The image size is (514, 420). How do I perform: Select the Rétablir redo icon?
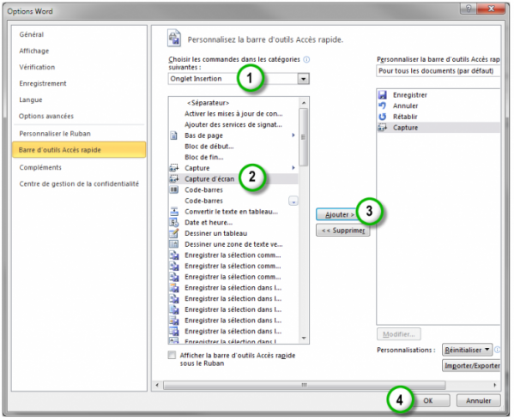[382, 117]
